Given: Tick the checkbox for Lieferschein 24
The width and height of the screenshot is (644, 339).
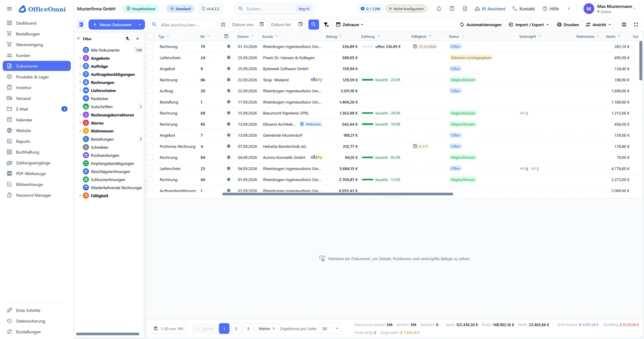Looking at the screenshot, I should pyautogui.click(x=151, y=58).
